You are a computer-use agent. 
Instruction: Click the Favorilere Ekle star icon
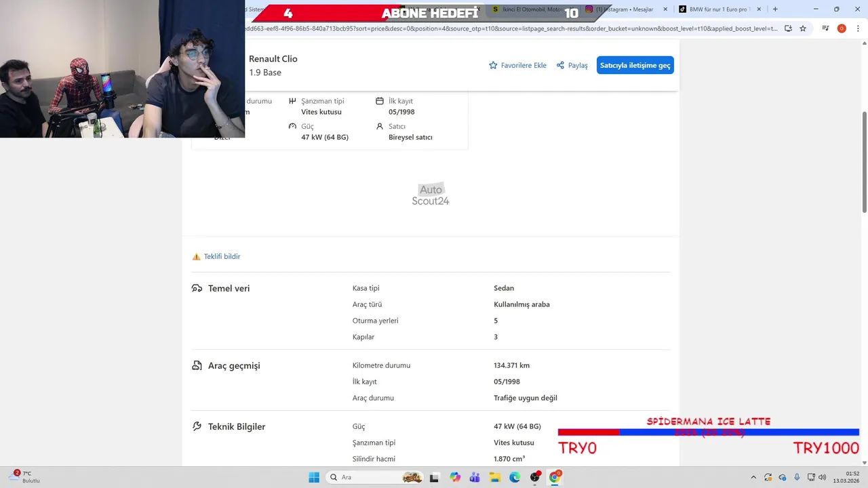493,65
